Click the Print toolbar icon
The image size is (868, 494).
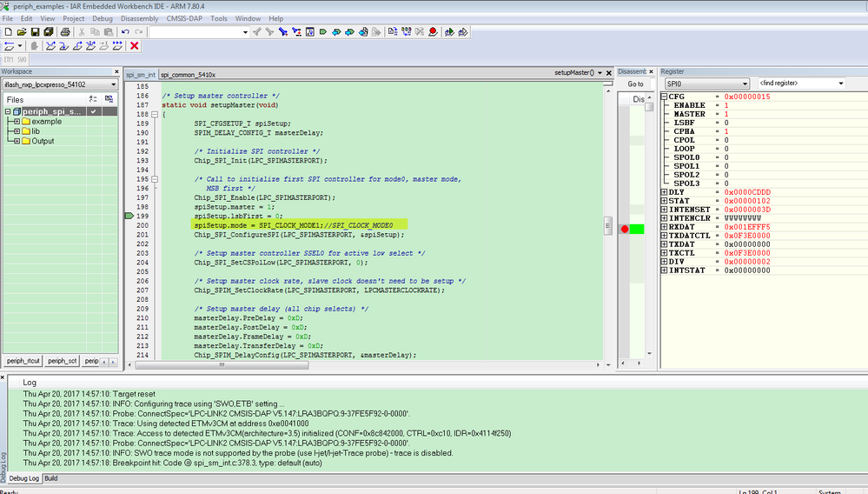coord(63,32)
